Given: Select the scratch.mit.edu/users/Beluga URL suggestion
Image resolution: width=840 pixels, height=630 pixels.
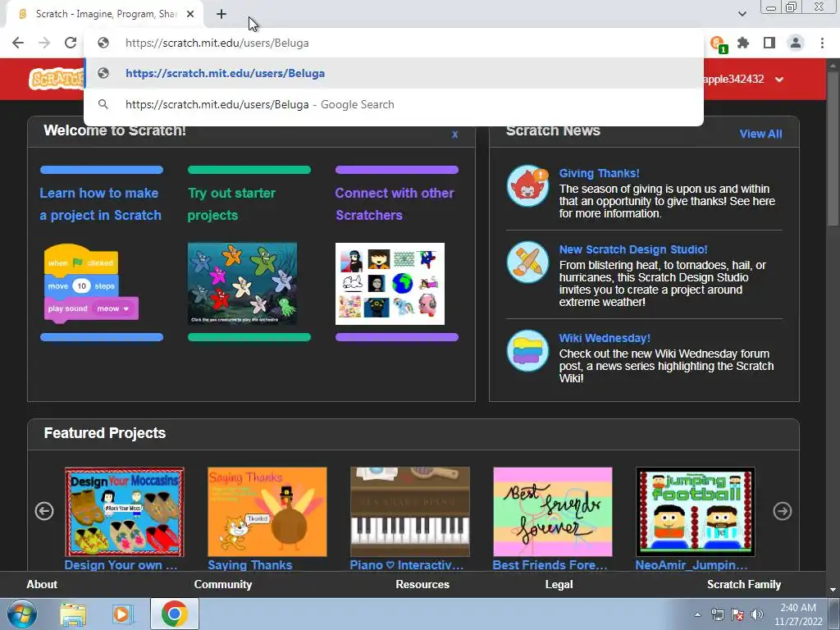Looking at the screenshot, I should [x=393, y=73].
